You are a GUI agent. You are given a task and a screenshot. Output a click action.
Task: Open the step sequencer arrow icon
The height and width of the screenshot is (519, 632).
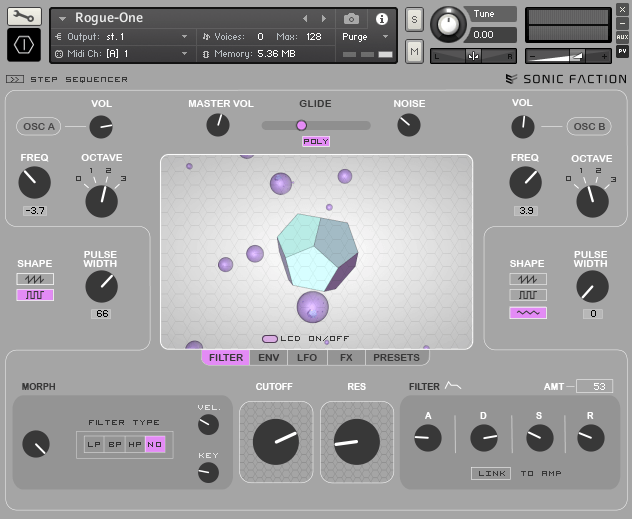[x=15, y=79]
